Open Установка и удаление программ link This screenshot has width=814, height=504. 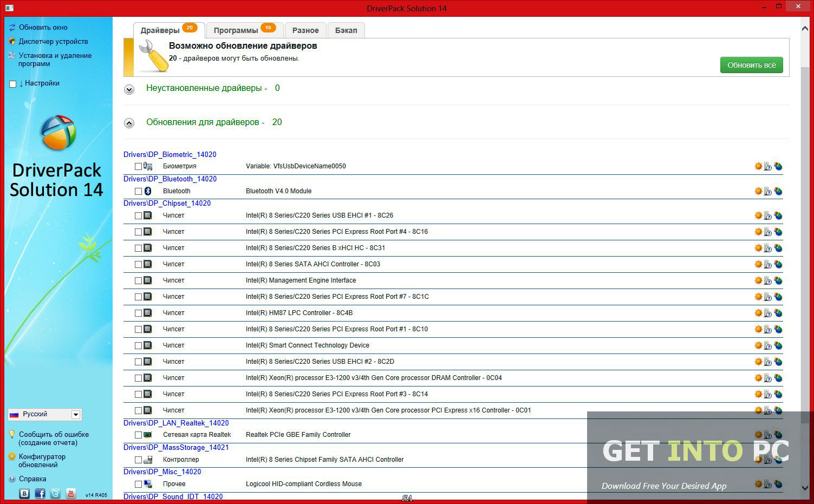click(x=55, y=60)
